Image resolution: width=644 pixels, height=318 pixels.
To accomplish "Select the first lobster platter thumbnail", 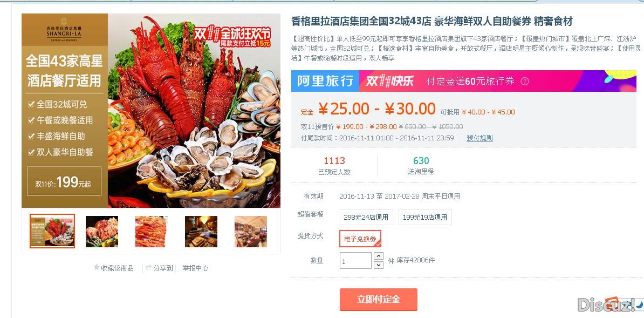I will (52, 231).
